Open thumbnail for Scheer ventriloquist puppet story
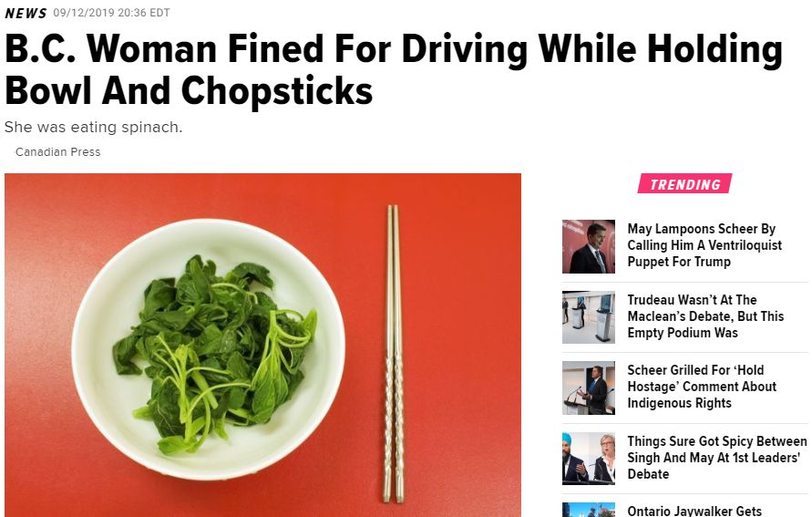This screenshot has height=517, width=812. (589, 246)
